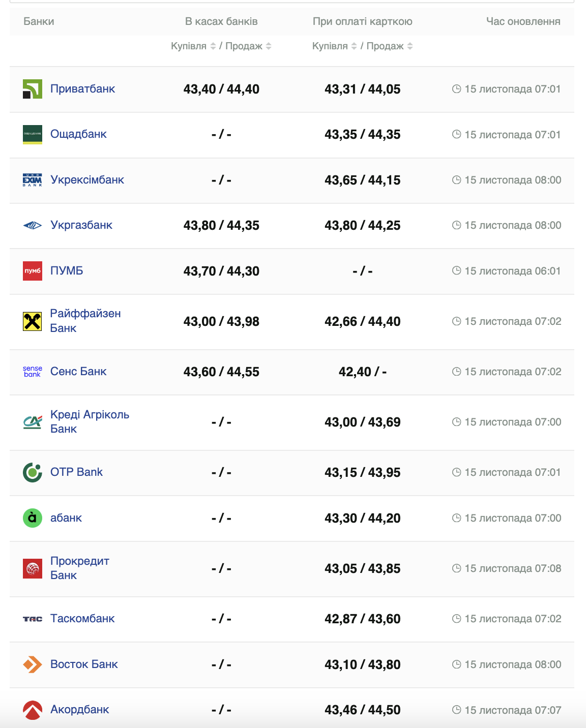Open the Восток Банк link

coord(84,664)
